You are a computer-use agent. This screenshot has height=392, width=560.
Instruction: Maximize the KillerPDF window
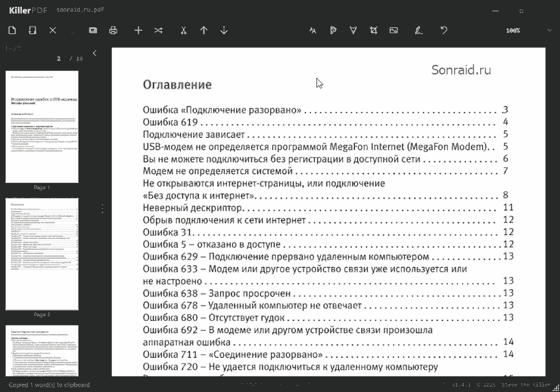(x=521, y=11)
